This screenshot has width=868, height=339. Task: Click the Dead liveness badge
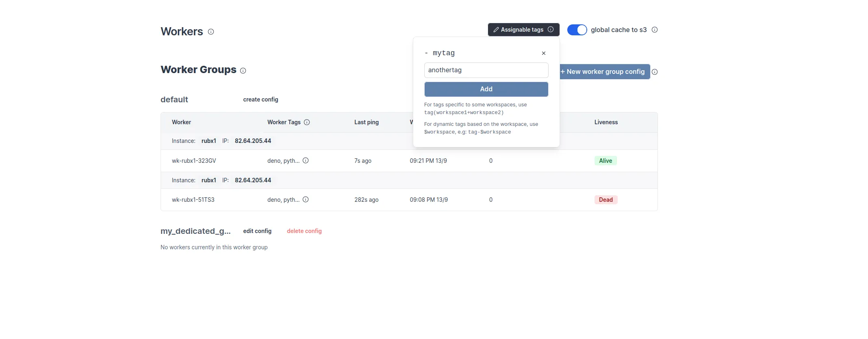coord(605,200)
